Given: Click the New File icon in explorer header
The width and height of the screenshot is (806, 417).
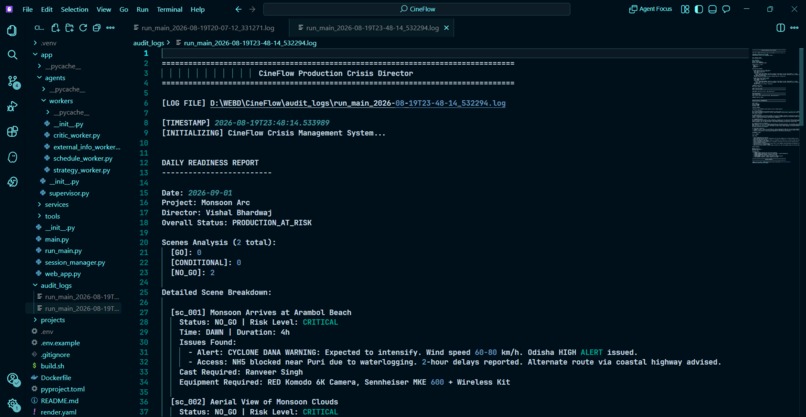Looking at the screenshot, I should (x=56, y=28).
